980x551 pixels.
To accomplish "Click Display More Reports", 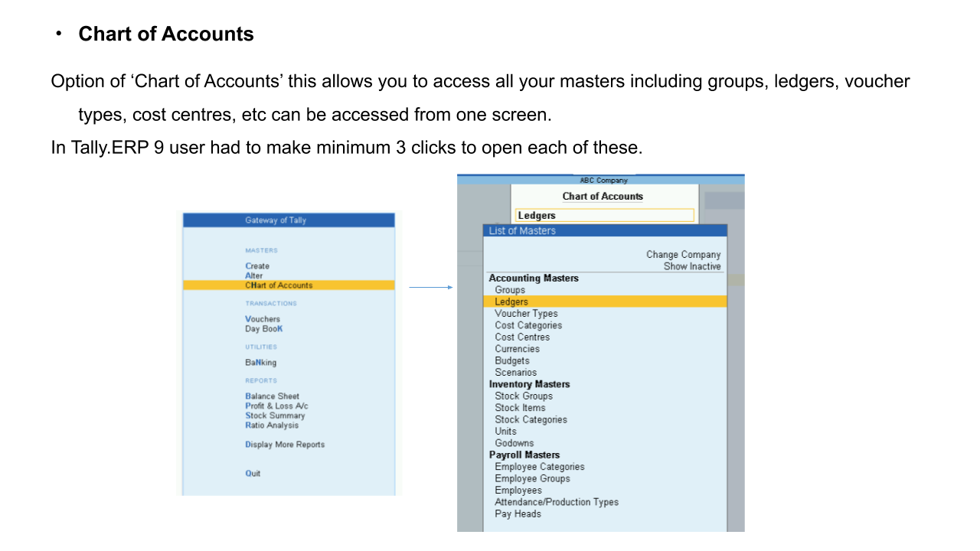I will (x=285, y=445).
